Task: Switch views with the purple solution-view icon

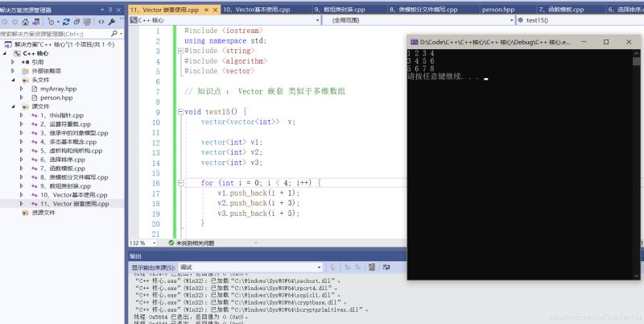Action: tap(35, 22)
